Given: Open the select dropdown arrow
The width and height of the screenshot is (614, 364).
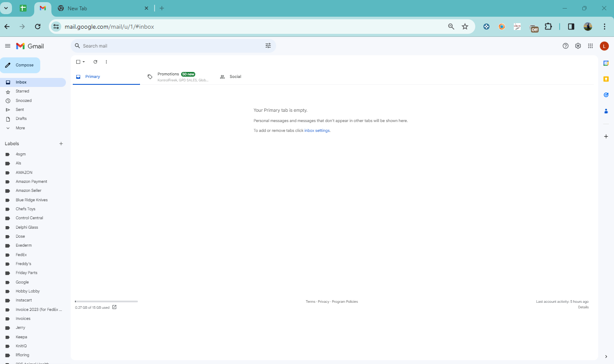Looking at the screenshot, I should (x=83, y=62).
